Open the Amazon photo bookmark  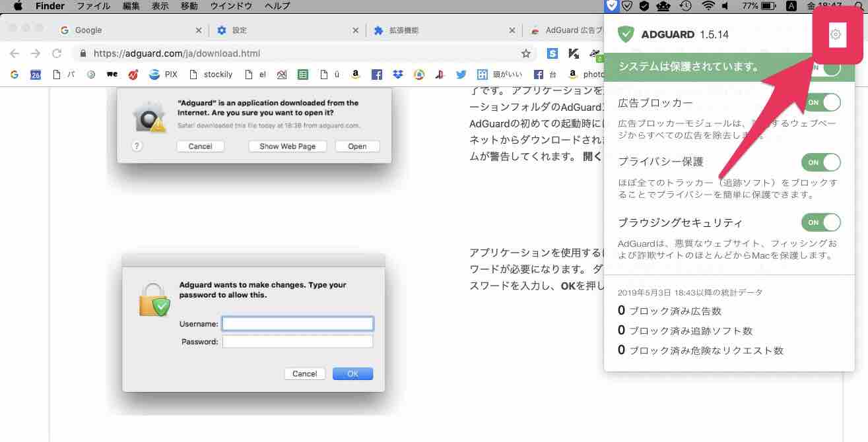[585, 75]
